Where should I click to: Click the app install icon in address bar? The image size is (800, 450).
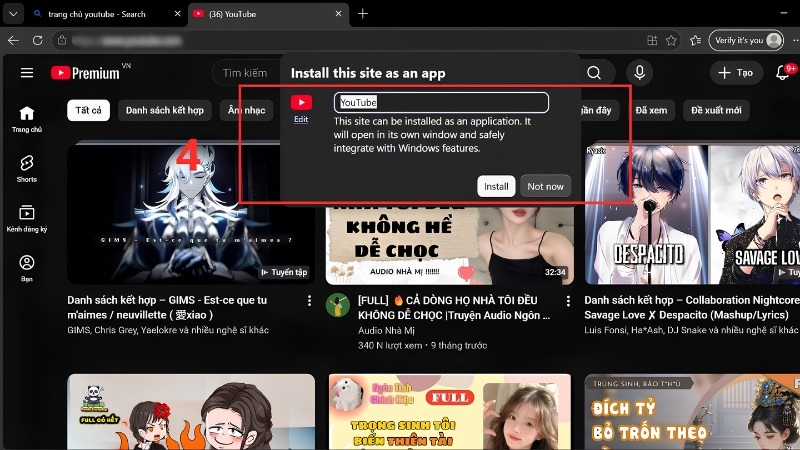tap(652, 40)
